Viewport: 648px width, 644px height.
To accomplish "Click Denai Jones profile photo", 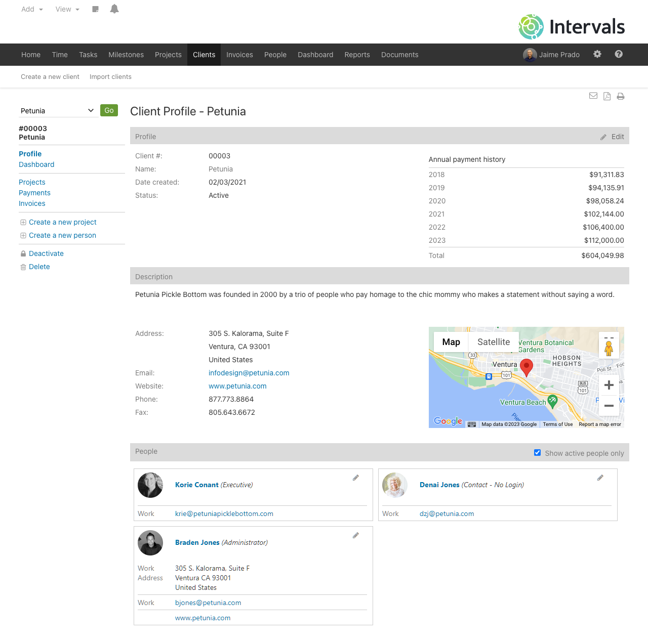I will [x=395, y=485].
